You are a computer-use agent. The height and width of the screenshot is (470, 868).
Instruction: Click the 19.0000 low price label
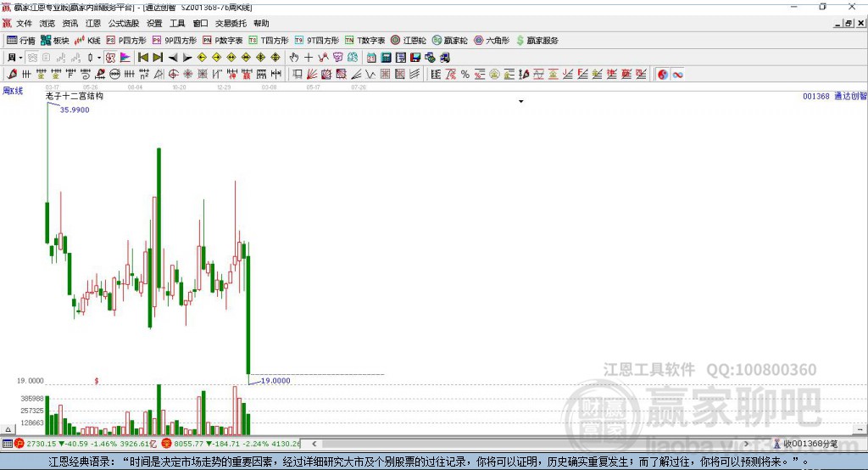pyautogui.click(x=275, y=381)
